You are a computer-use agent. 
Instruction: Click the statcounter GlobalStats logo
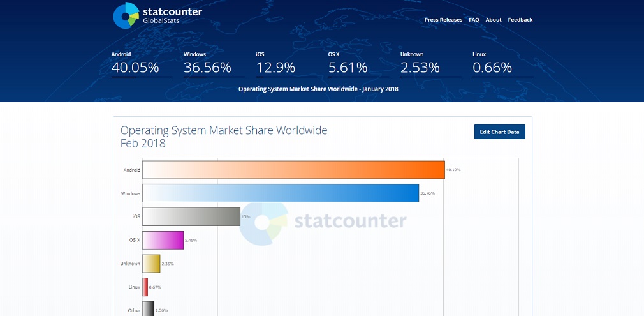pyautogui.click(x=157, y=15)
